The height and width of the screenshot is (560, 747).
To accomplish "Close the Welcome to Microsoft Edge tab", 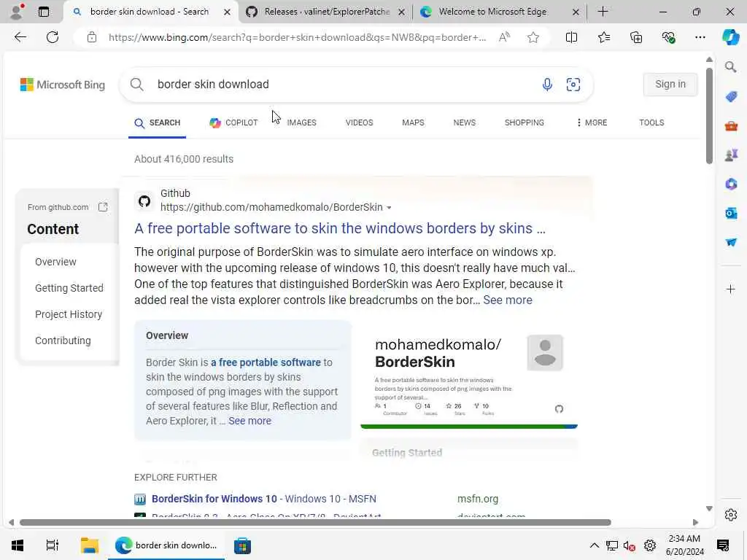I will (x=576, y=12).
